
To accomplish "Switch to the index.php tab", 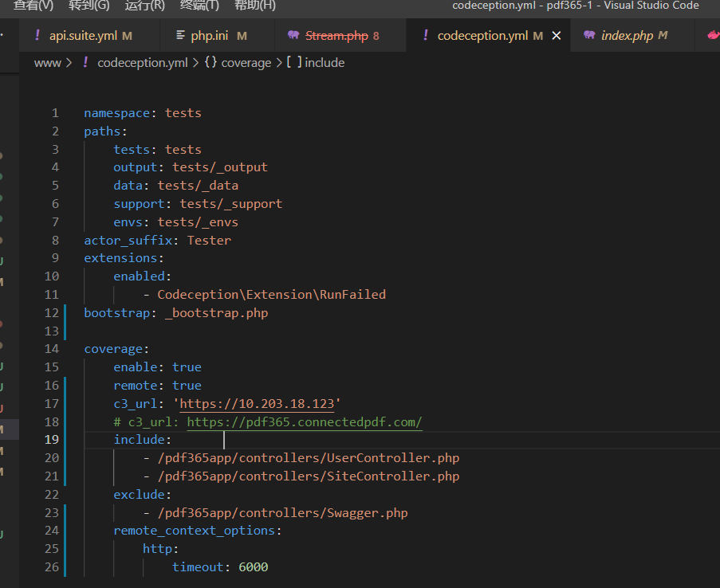I will (628, 35).
